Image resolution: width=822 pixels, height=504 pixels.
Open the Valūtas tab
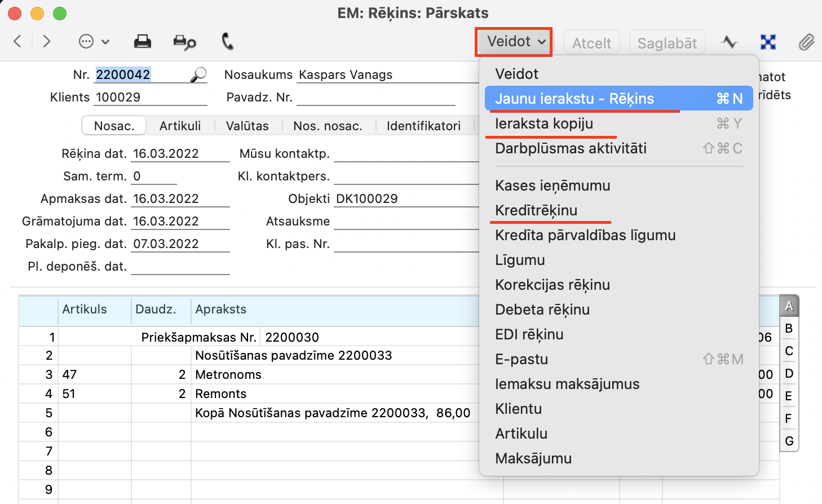pos(247,126)
